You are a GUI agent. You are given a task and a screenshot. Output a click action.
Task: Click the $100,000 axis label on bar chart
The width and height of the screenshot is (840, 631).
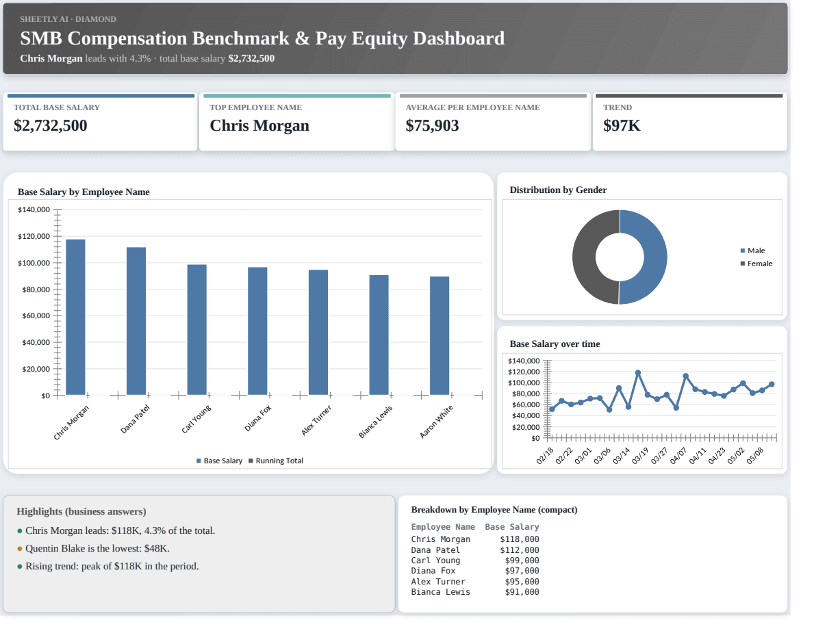coord(34,263)
